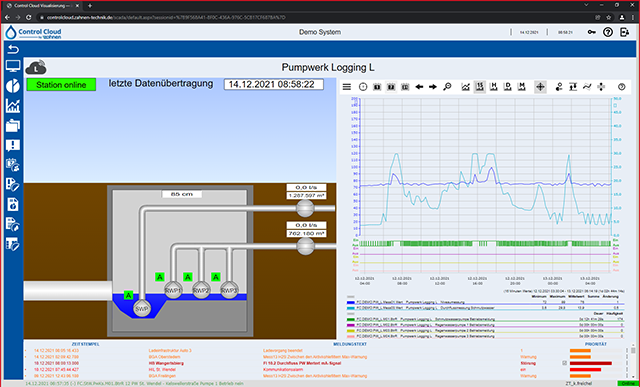640x387 pixels.
Task: Open the saved file icon in the sidebar
Action: (13, 204)
